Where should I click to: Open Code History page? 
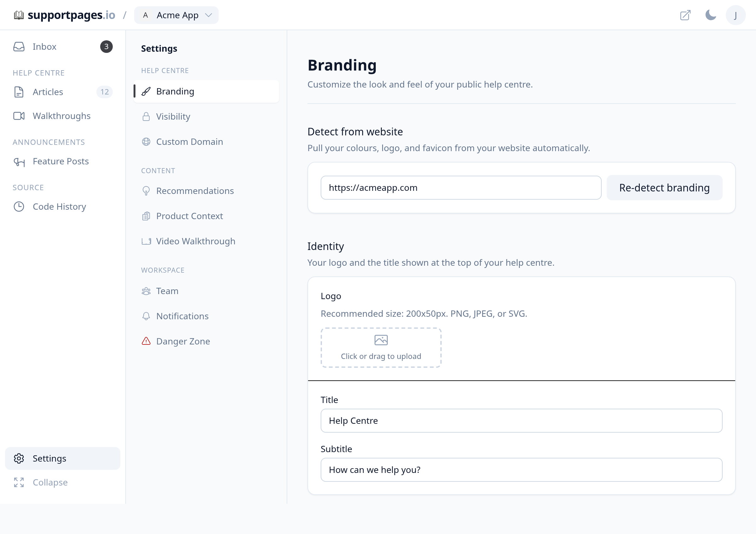click(63, 207)
